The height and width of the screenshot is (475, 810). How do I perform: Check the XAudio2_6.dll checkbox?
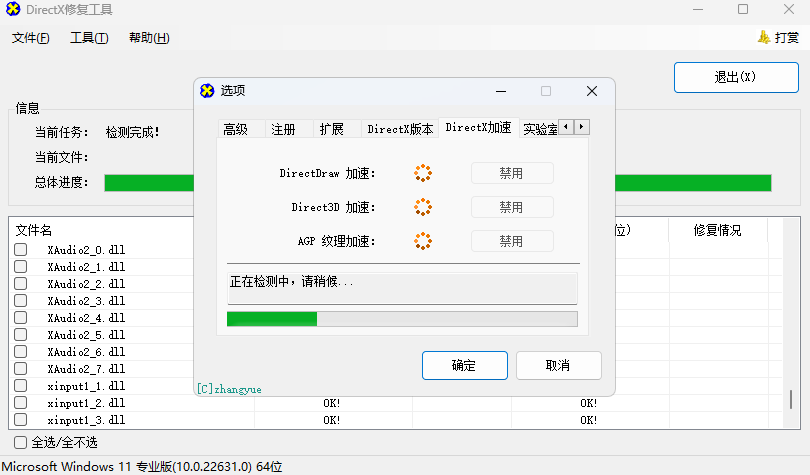pos(21,352)
